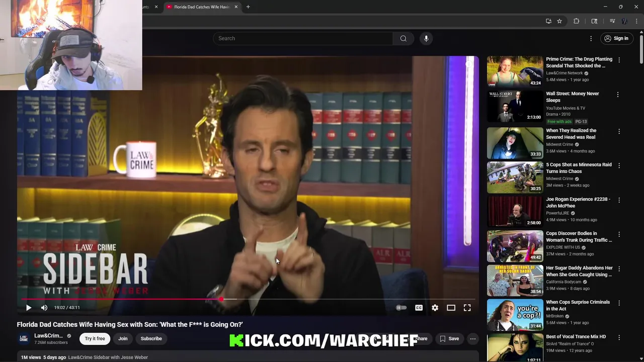
Task: Enter fullscreen mode
Action: click(x=467, y=308)
